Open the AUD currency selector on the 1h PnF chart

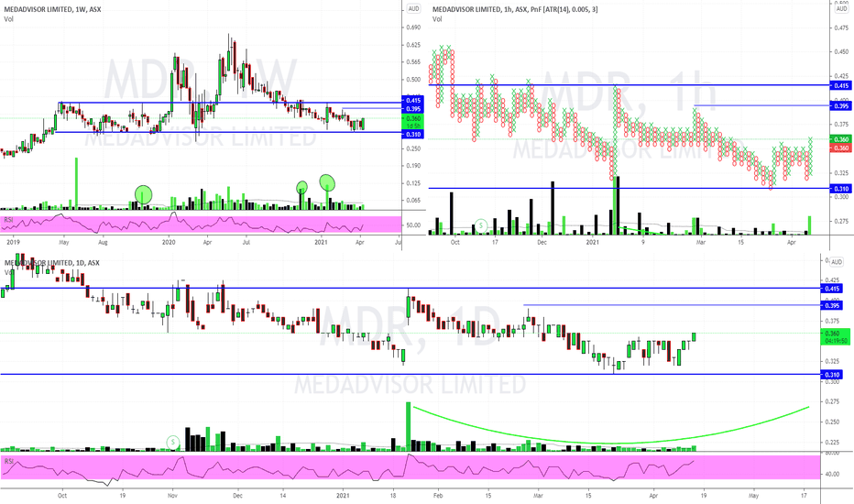(841, 9)
